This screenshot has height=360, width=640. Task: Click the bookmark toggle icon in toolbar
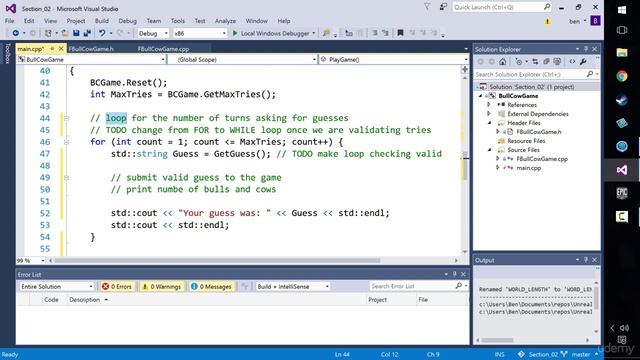pyautogui.click(x=400, y=33)
